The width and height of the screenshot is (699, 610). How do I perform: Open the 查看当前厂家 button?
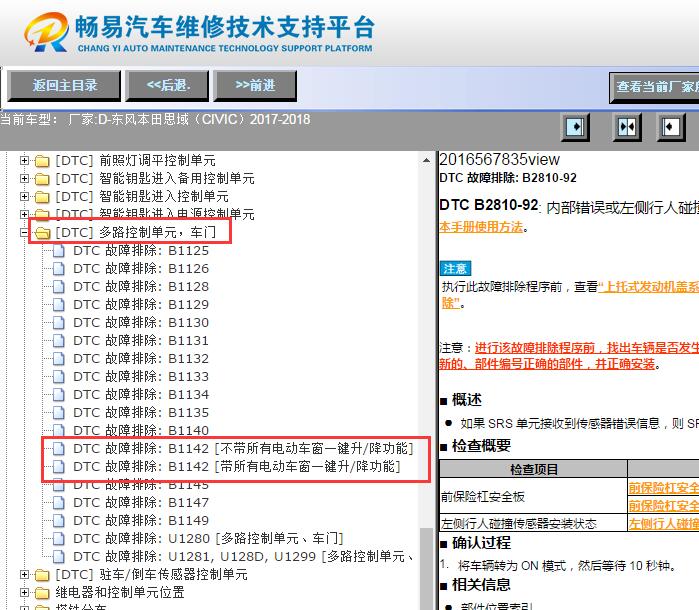(654, 87)
